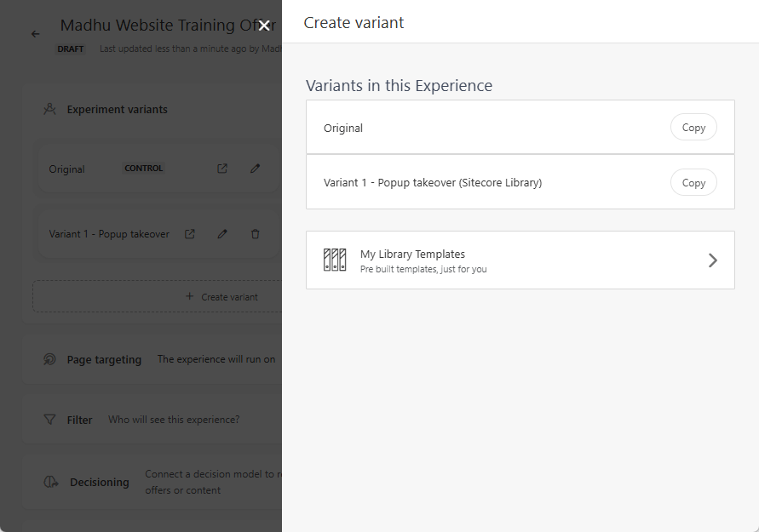Expand the Filter section

(x=80, y=419)
